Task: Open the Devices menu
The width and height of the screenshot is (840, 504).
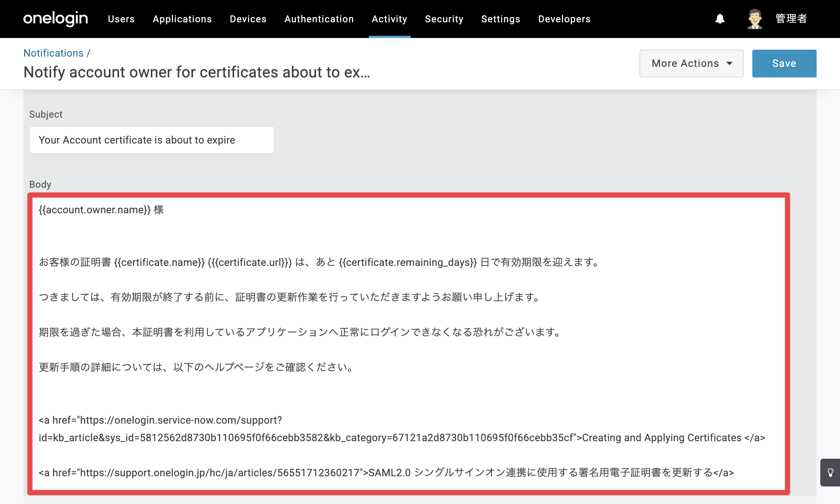Action: [248, 19]
